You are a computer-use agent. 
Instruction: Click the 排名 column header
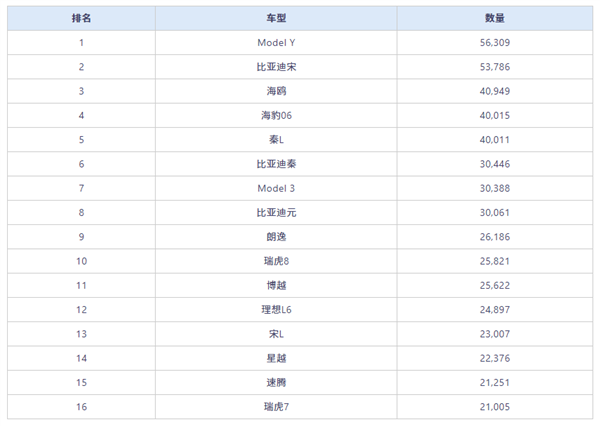point(81,18)
